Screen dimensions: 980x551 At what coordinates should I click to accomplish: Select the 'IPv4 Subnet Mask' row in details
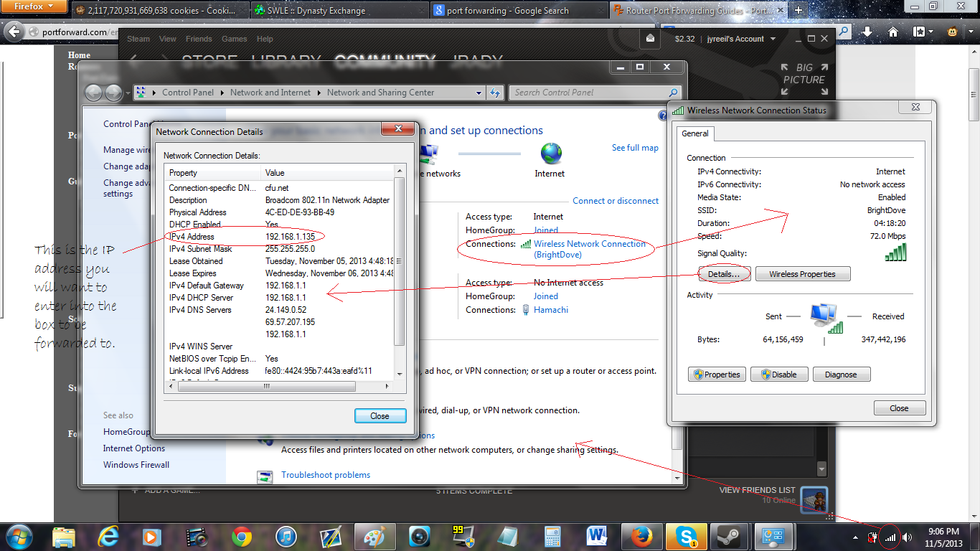pyautogui.click(x=281, y=249)
